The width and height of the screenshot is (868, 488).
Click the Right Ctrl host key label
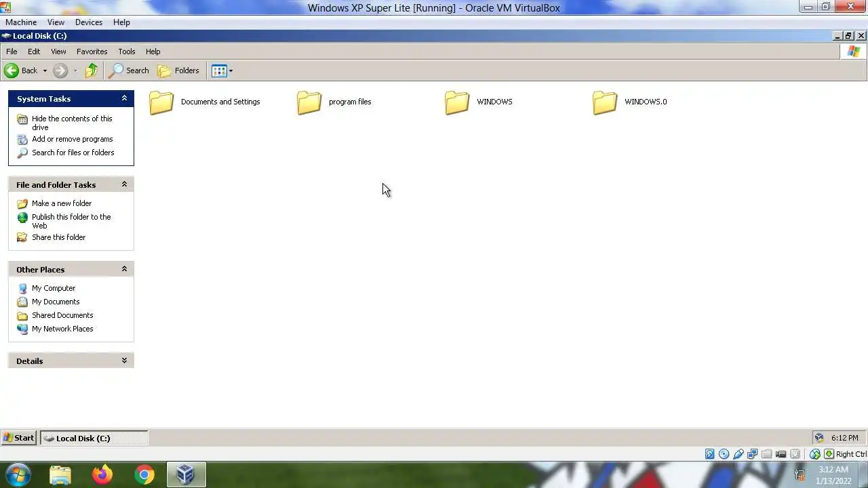pos(851,454)
